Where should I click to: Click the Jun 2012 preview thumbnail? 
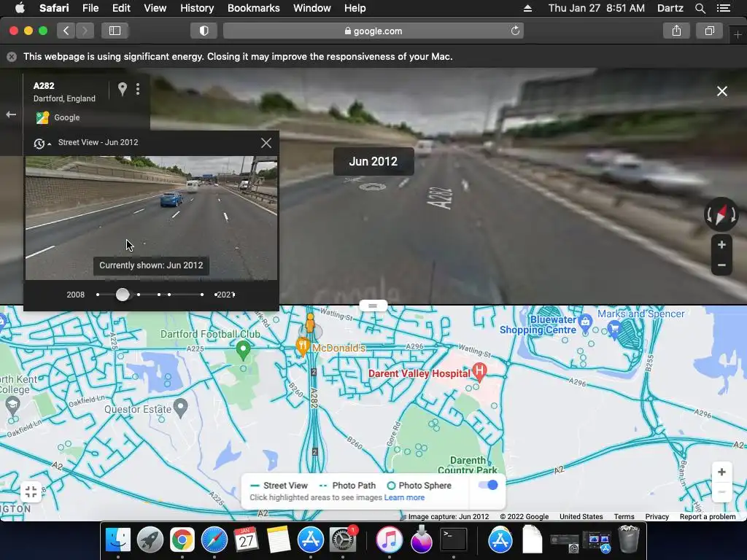pos(151,217)
